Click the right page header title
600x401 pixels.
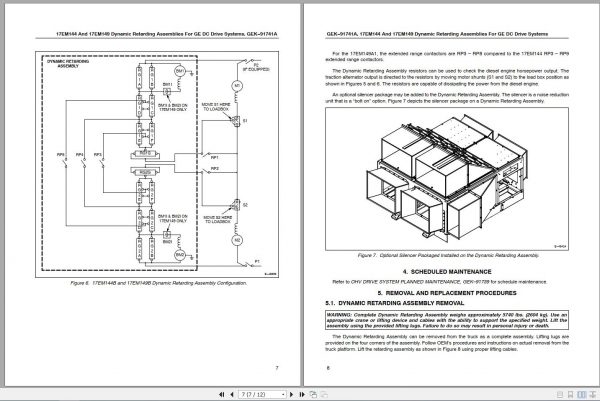(437, 34)
